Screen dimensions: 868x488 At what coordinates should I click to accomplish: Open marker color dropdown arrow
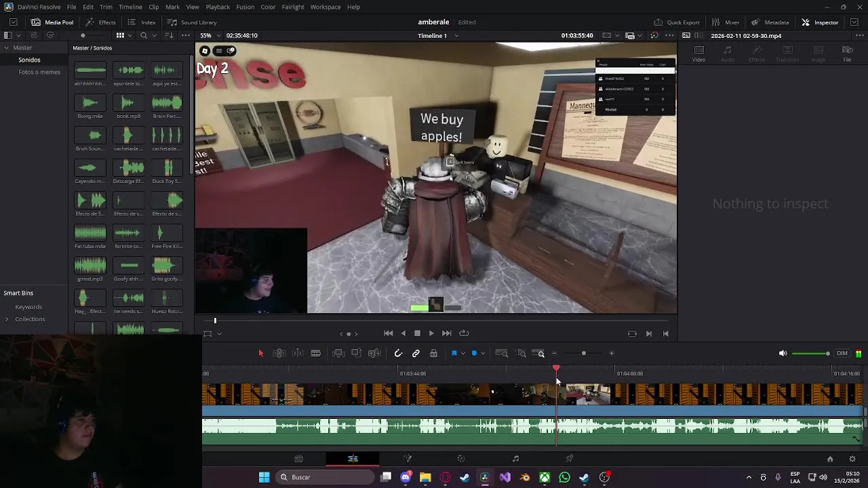click(482, 353)
